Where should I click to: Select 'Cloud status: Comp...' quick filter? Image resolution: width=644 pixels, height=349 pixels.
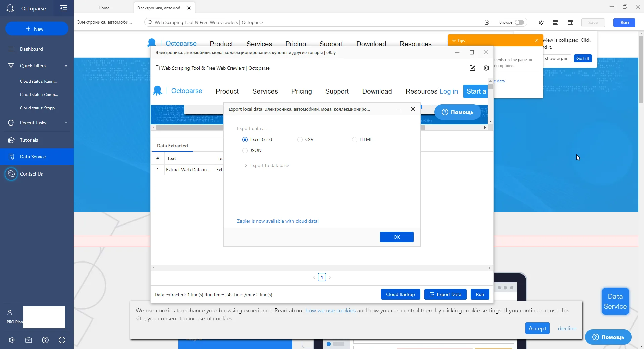tap(39, 94)
